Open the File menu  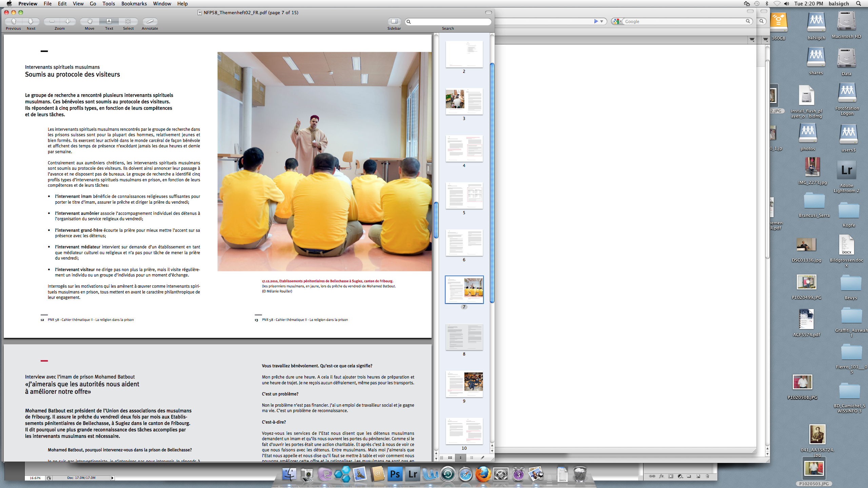(x=47, y=4)
